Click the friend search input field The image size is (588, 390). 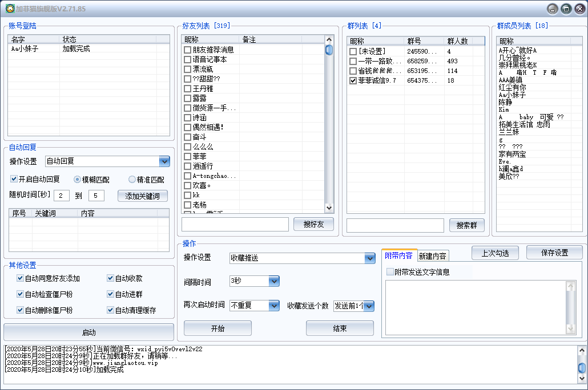235,225
